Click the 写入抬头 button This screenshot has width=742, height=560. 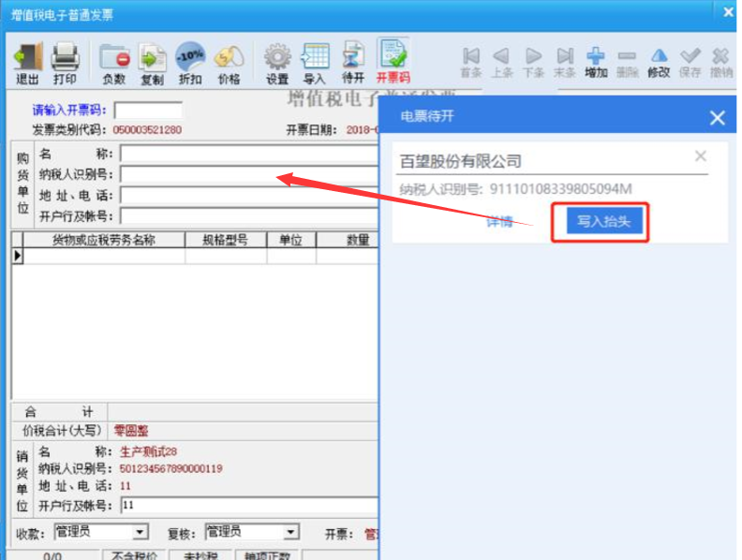click(x=604, y=221)
